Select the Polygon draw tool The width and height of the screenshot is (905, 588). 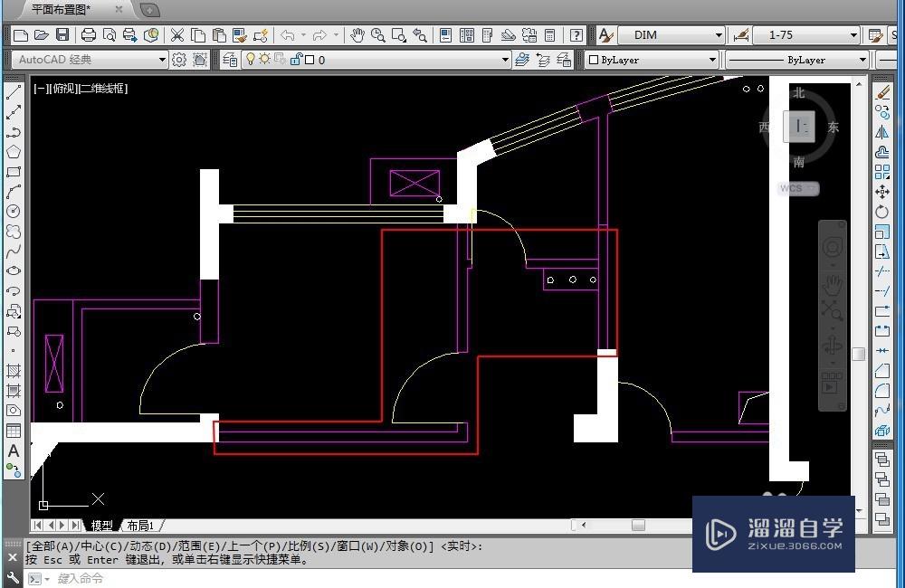pos(14,152)
